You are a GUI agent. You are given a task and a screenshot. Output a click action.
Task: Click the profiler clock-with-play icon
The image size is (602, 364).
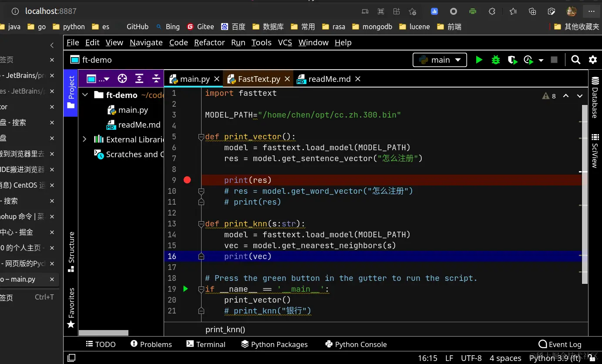[x=528, y=60]
